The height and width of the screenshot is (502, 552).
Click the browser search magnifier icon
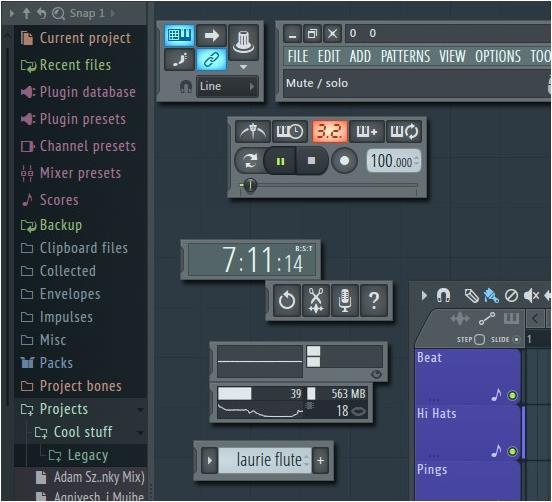(58, 13)
